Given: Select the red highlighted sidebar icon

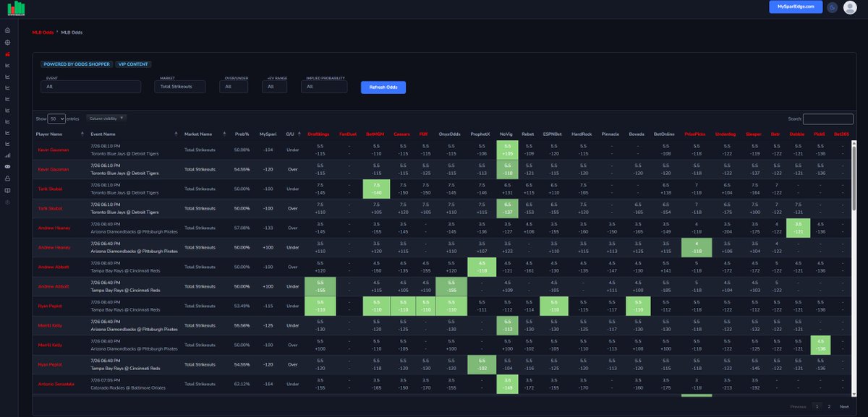Looking at the screenshot, I should click(7, 53).
